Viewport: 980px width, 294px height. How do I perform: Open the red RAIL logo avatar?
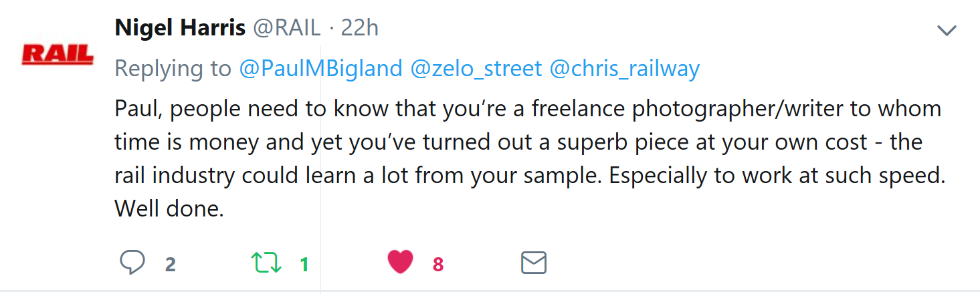[57, 55]
